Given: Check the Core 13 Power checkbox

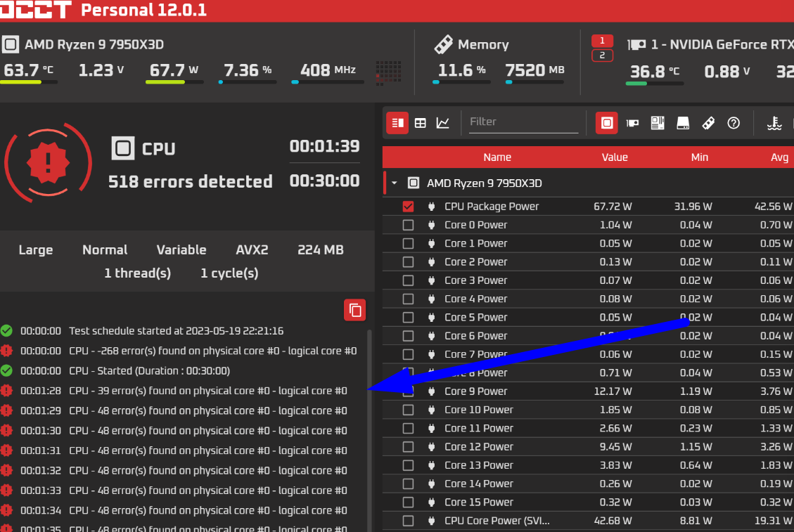Looking at the screenshot, I should 408,466.
